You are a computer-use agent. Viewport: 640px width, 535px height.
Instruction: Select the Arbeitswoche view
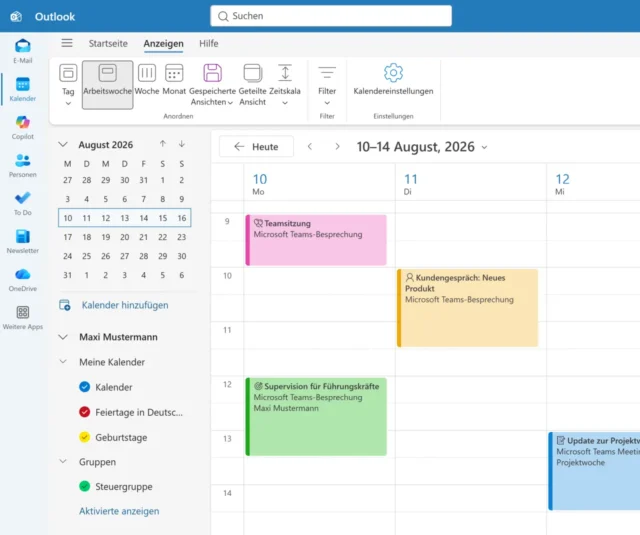click(107, 85)
